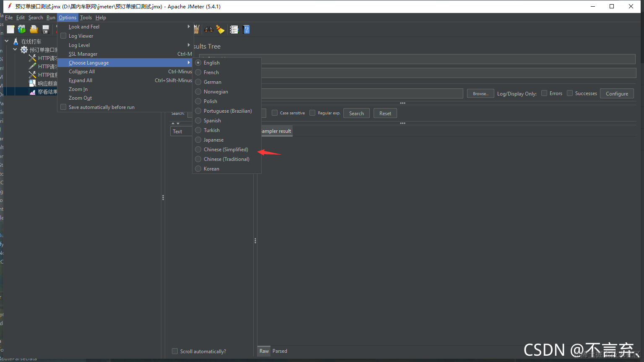The height and width of the screenshot is (362, 644).
Task: Select the Korean language option
Action: [x=227, y=169]
